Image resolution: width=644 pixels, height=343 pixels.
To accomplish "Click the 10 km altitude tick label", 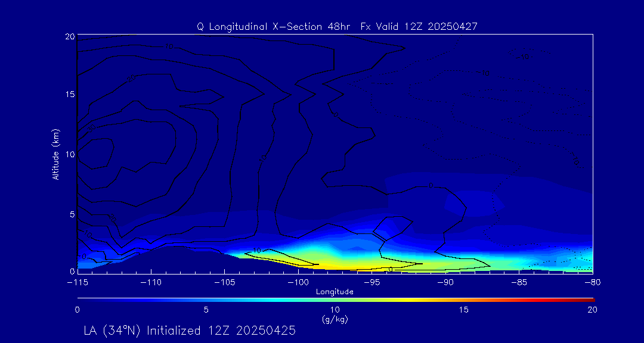I will (x=69, y=154).
